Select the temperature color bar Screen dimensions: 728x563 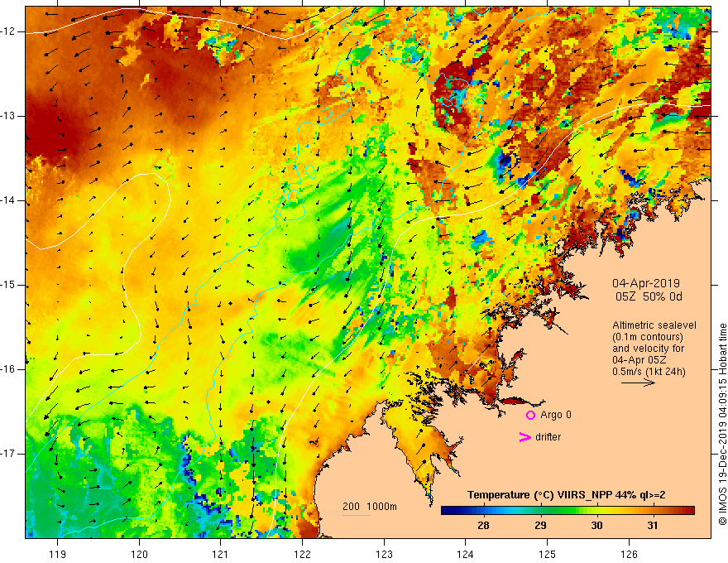coord(568,511)
